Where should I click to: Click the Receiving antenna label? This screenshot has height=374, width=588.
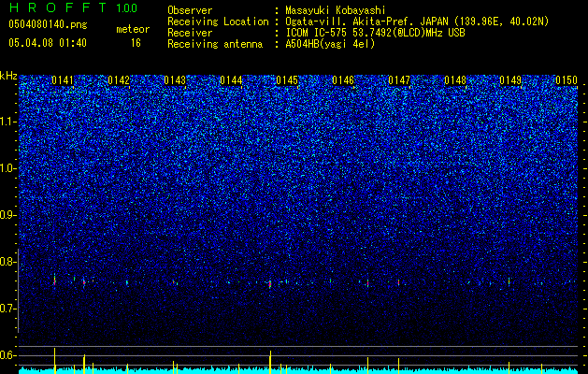pos(215,44)
